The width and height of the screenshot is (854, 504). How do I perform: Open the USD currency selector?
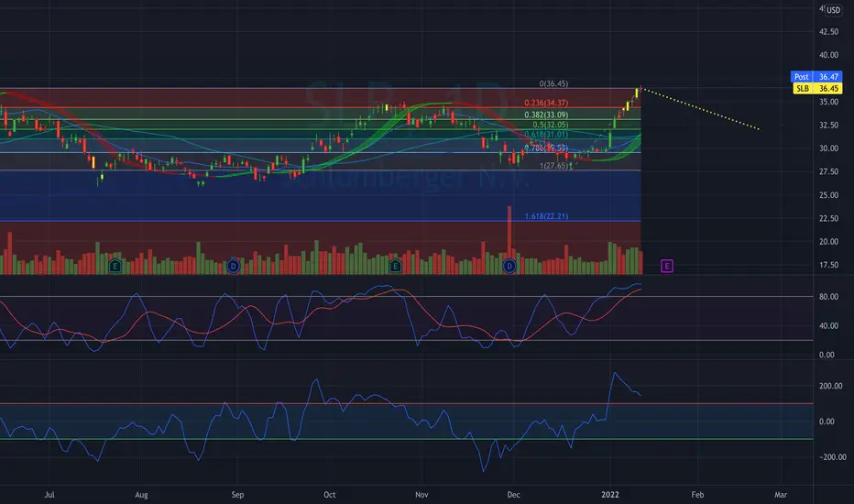[x=833, y=10]
